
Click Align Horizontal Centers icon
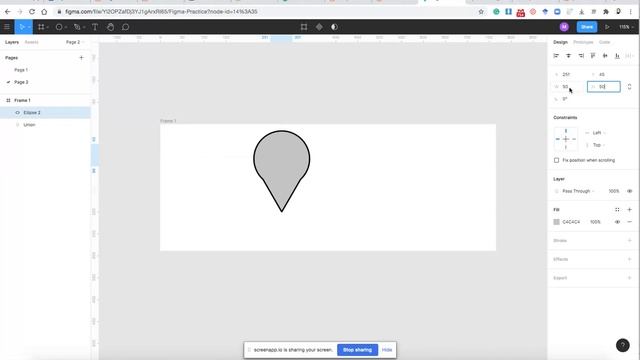568,56
